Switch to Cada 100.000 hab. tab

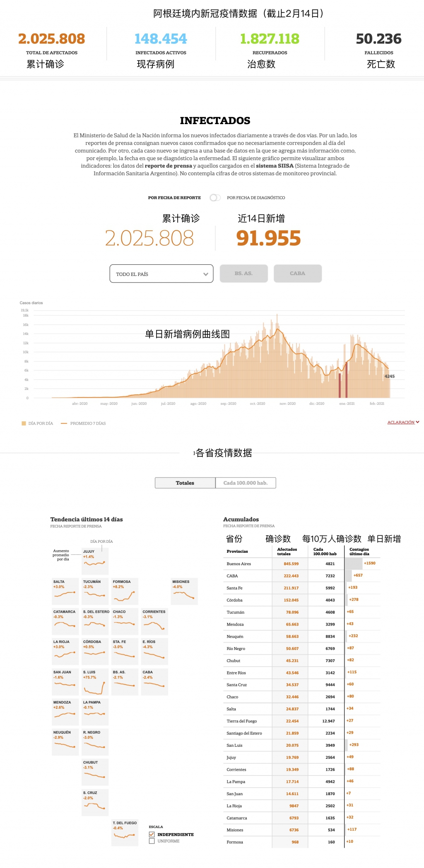(x=246, y=483)
